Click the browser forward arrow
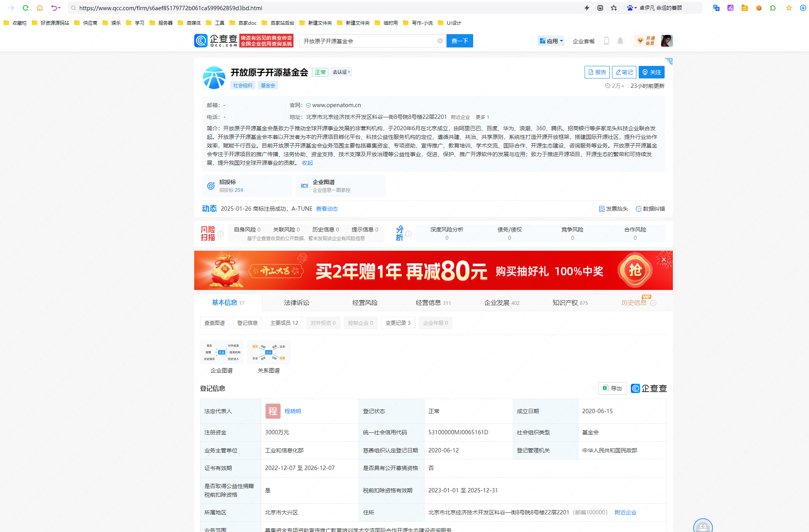Screen dimensions: 809x532 pos(11,8)
